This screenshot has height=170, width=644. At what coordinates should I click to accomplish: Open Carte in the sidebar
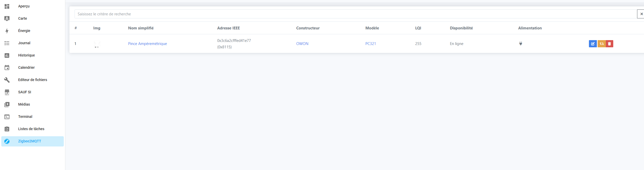[23, 18]
